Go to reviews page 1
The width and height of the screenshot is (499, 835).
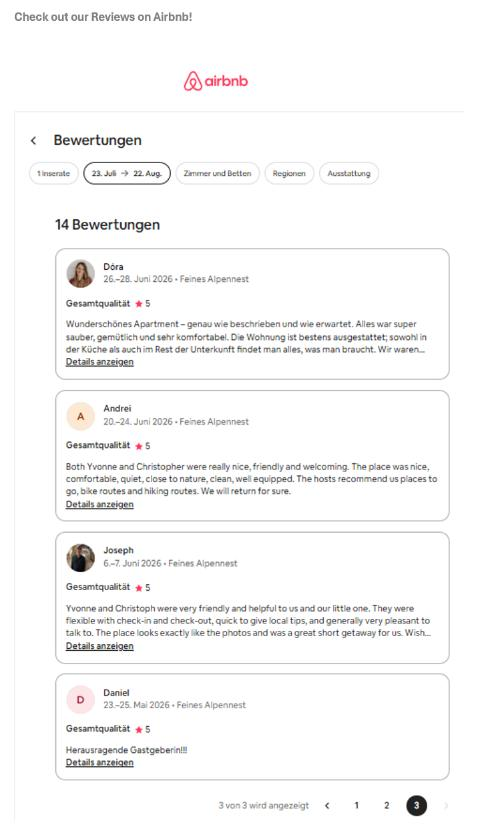coord(357,806)
